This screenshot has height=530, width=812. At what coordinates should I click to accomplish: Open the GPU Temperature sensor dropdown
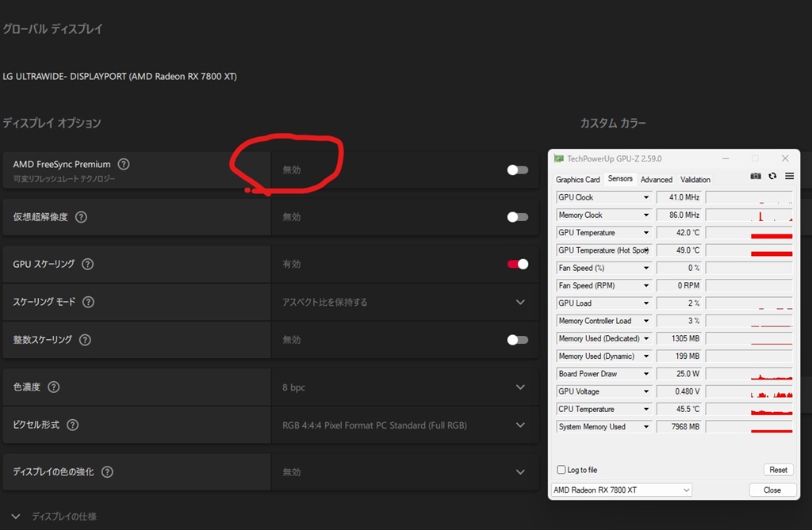click(x=645, y=232)
